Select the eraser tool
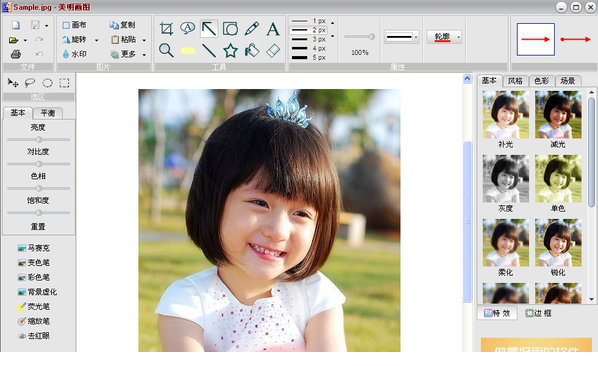The height and width of the screenshot is (366, 598). [273, 50]
